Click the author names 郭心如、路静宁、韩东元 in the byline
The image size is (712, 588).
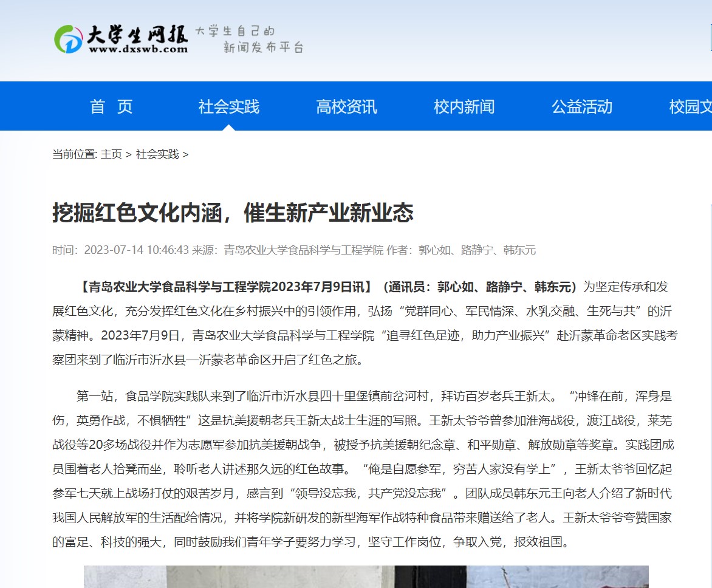477,250
